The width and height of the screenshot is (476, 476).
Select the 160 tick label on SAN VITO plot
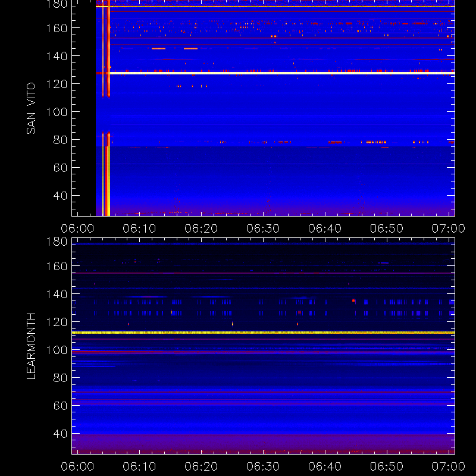coord(57,28)
